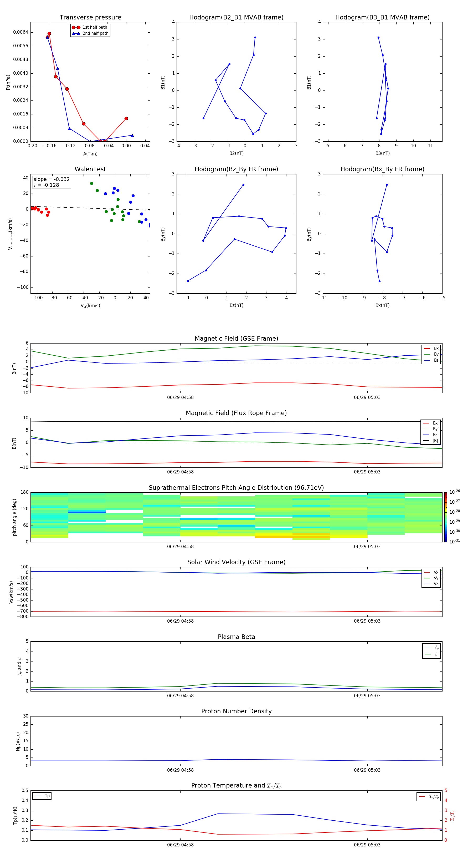The width and height of the screenshot is (473, 868).
Task: Click the 'slope = -0.032' annotation
Action: pyautogui.click(x=52, y=179)
